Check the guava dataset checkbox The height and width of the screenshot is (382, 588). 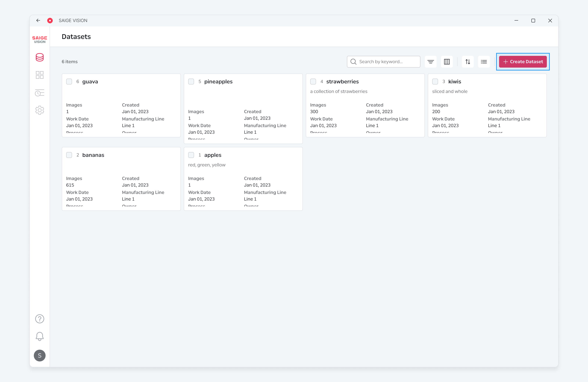69,82
